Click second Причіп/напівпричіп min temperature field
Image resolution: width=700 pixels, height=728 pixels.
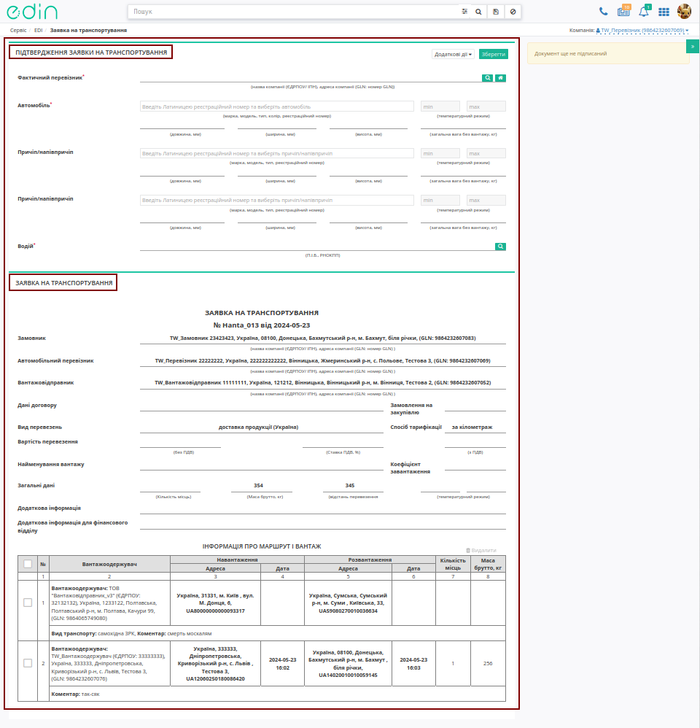pos(440,201)
